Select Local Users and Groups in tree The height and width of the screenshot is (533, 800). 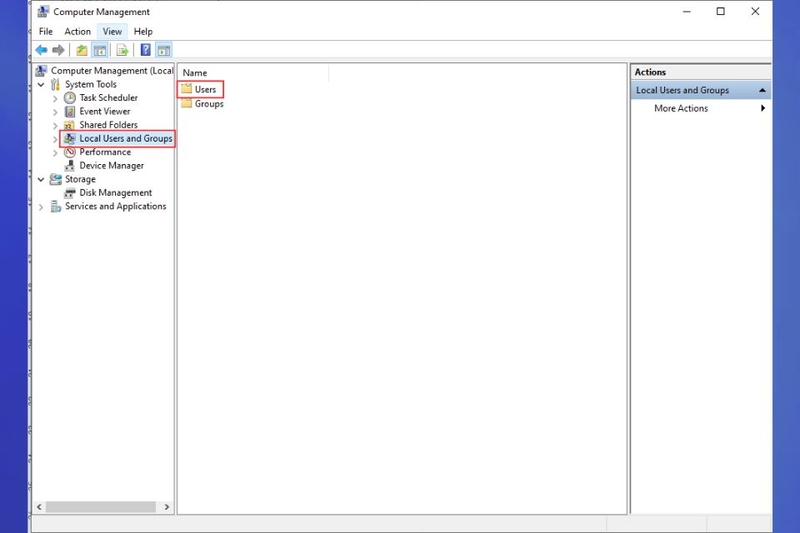126,138
